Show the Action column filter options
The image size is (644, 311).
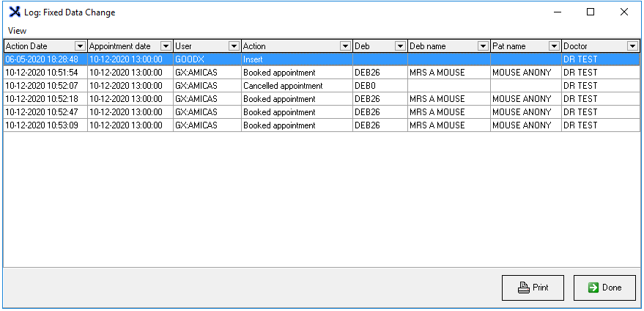tap(345, 46)
